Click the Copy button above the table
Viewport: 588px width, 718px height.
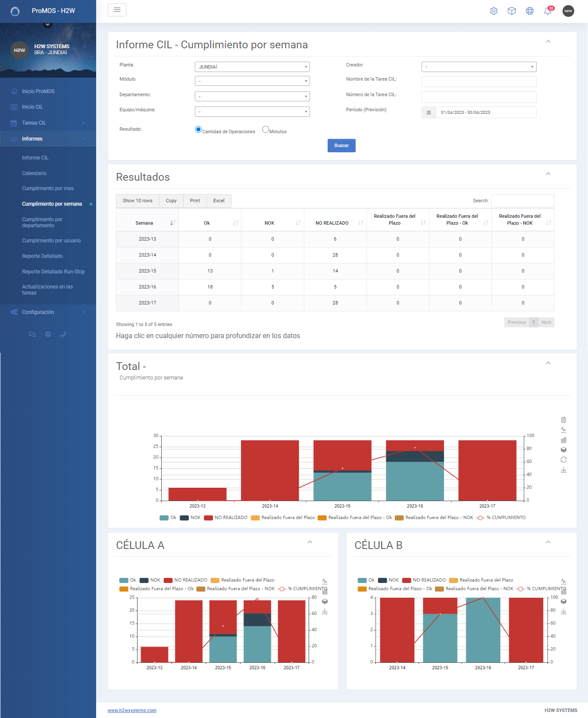[x=171, y=201]
